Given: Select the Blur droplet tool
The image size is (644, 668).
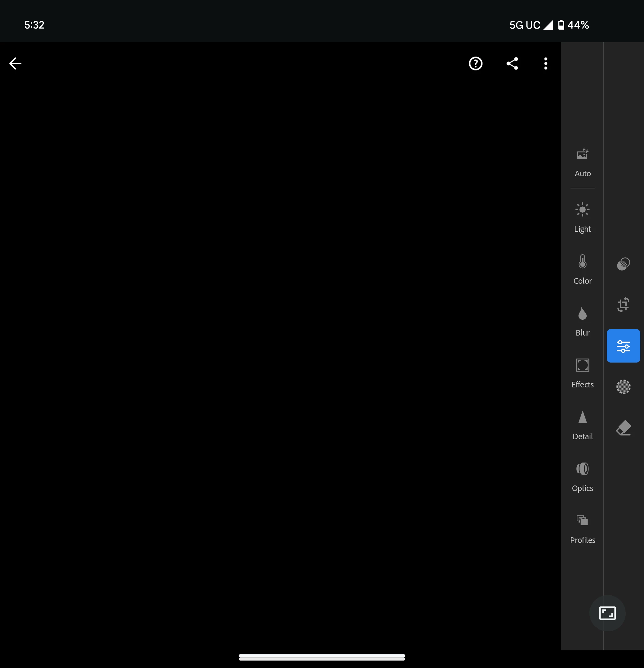Looking at the screenshot, I should coord(582,321).
